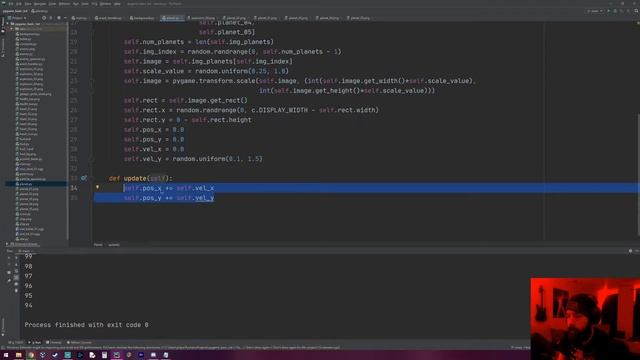Open Run panel settings gear
The width and height of the screenshot is (640, 360).
[x=631, y=251]
